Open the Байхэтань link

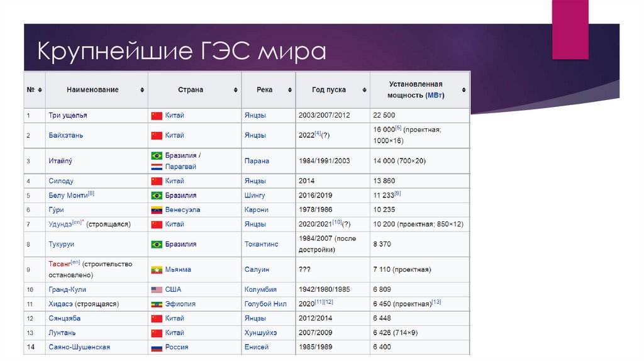65,135
